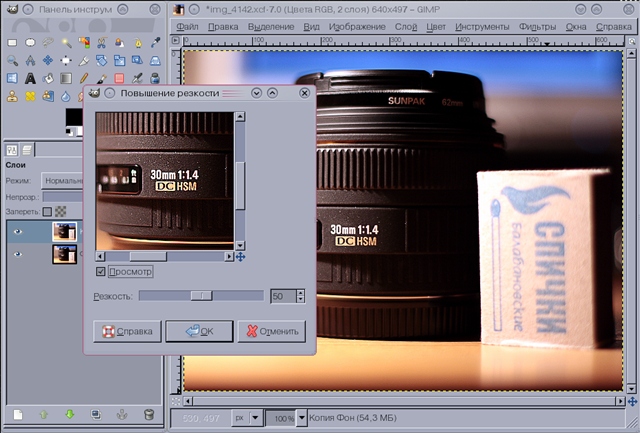Duplicate the current layer
The height and width of the screenshot is (433, 640).
pos(96,414)
